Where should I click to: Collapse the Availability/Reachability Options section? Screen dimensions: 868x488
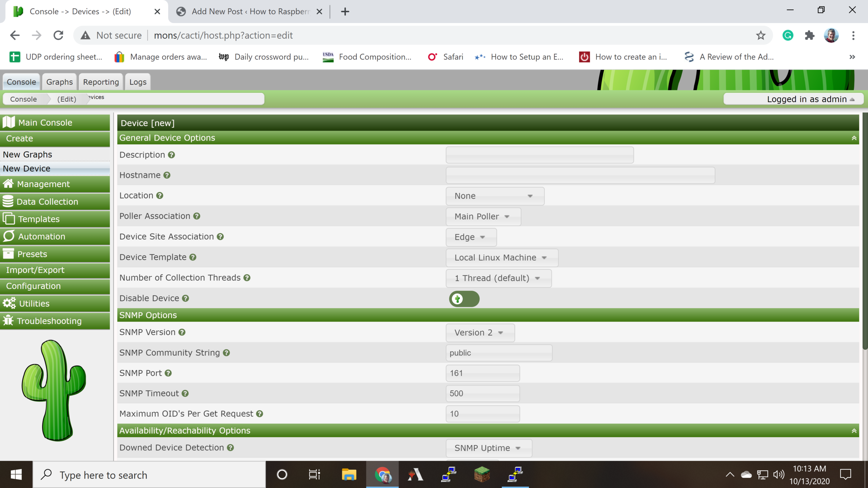[x=854, y=431]
